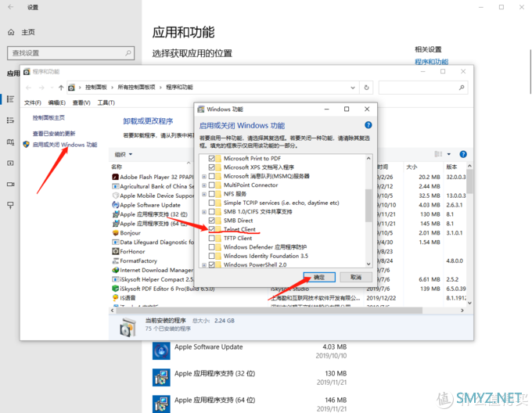532x413 pixels.
Task: Enable the TFTP Client checkbox
Action: (212, 238)
